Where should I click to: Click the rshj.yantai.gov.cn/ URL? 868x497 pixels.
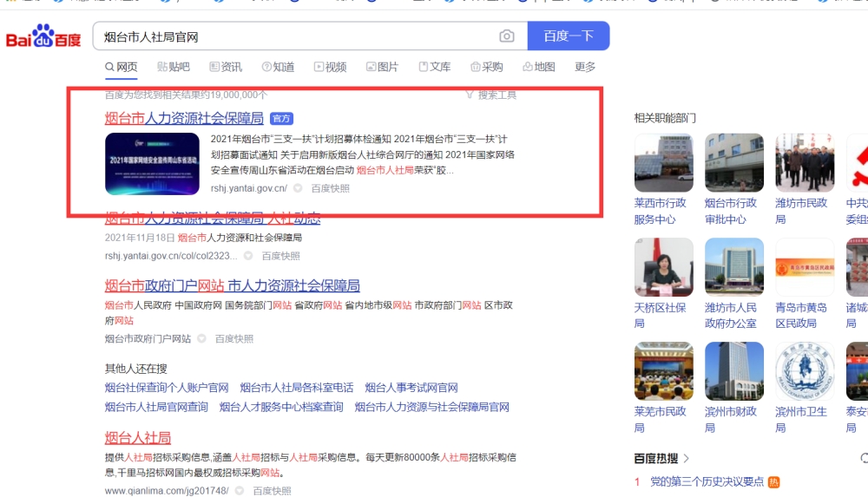(x=248, y=188)
